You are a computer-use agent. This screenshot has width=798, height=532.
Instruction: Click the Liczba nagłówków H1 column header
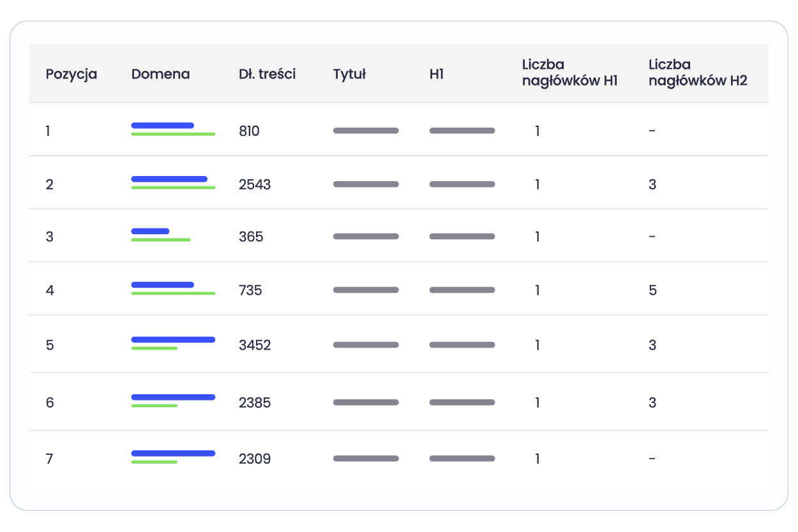[x=569, y=73]
